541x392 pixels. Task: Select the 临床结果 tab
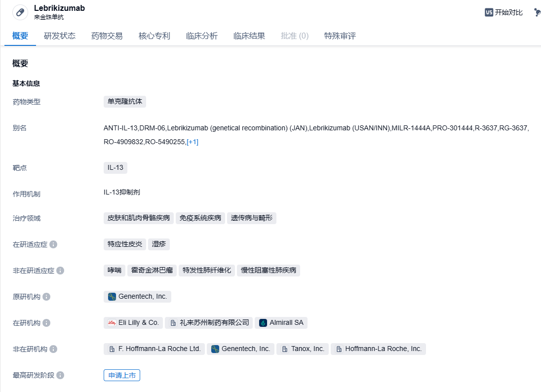click(249, 36)
